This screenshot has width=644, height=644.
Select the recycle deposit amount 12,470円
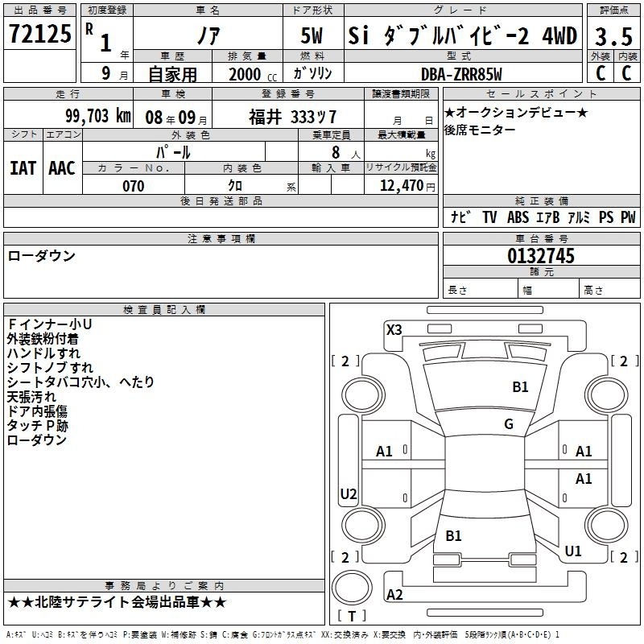(407, 186)
